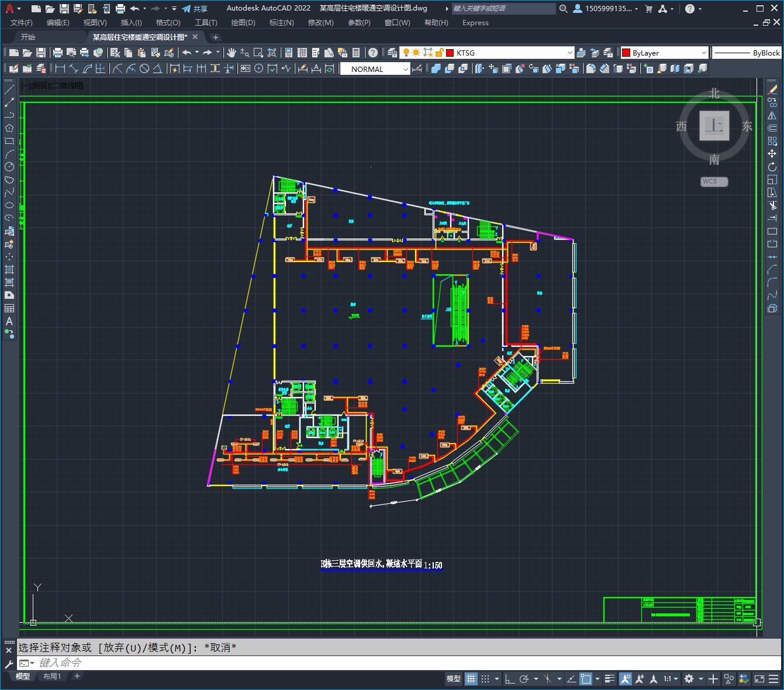The height and width of the screenshot is (690, 784).
Task: Click the Workspace Switching gear icon
Action: click(689, 679)
